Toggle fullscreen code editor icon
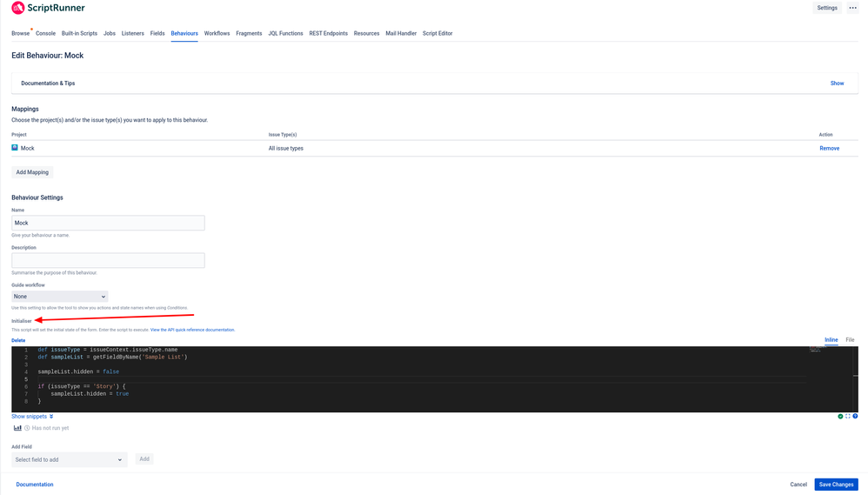 847,417
